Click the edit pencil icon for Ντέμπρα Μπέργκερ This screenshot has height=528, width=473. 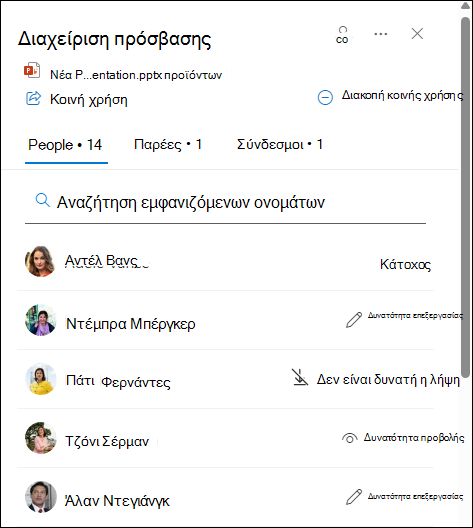tap(354, 320)
